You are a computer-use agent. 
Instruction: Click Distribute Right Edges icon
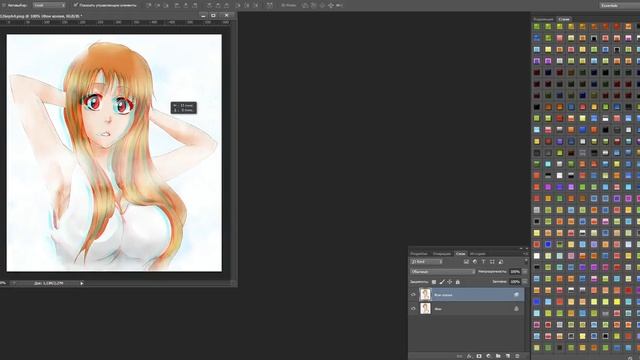256,5
